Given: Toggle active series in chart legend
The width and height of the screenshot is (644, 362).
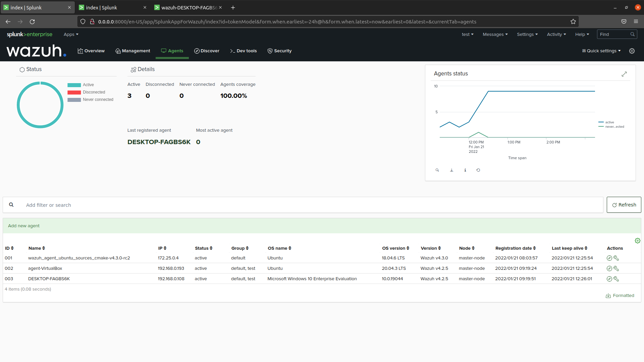Looking at the screenshot, I should coord(606,122).
